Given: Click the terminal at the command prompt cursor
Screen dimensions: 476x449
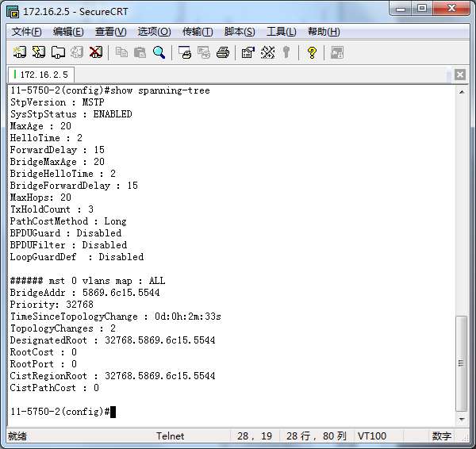Looking at the screenshot, I should tap(113, 412).
